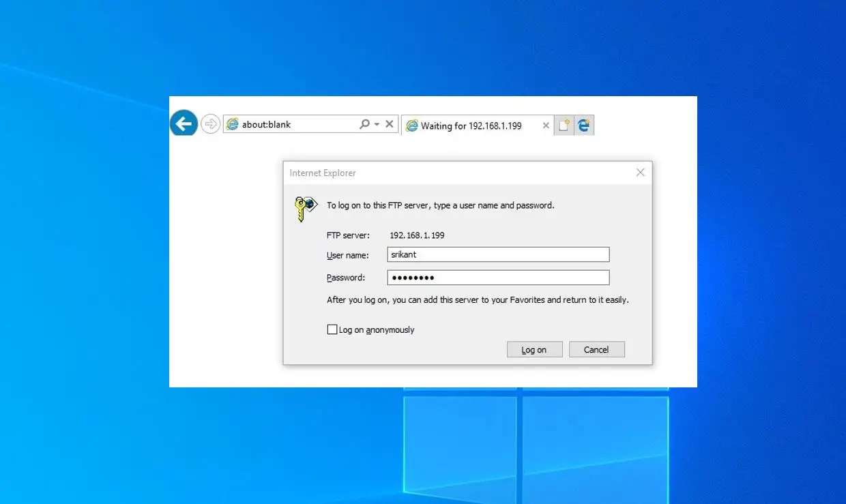Image resolution: width=846 pixels, height=504 pixels.
Task: Open a new browser tab
Action: point(564,125)
